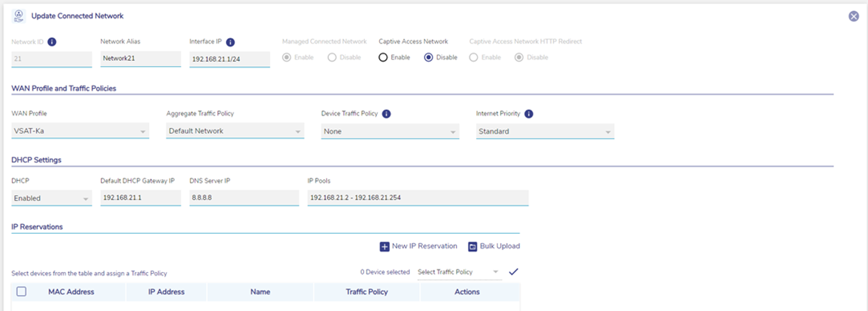
Task: Open the Select Traffic Policy dropdown
Action: pyautogui.click(x=458, y=272)
